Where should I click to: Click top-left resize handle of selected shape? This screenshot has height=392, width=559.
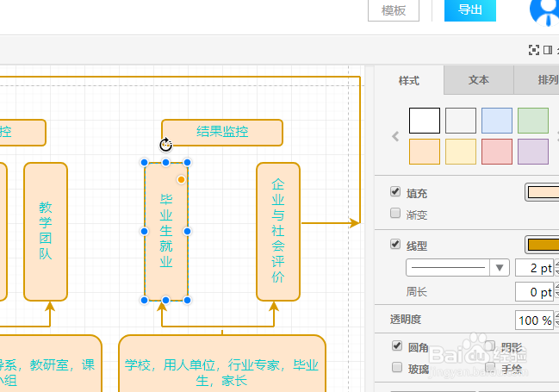click(x=145, y=163)
